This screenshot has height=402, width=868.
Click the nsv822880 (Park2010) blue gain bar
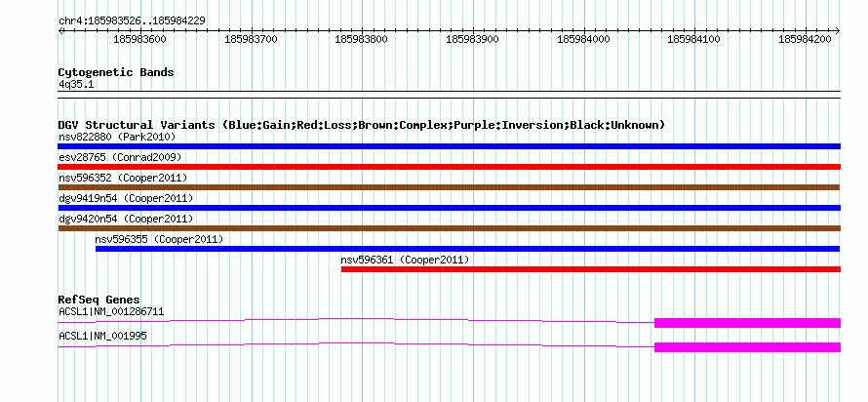[x=449, y=146]
